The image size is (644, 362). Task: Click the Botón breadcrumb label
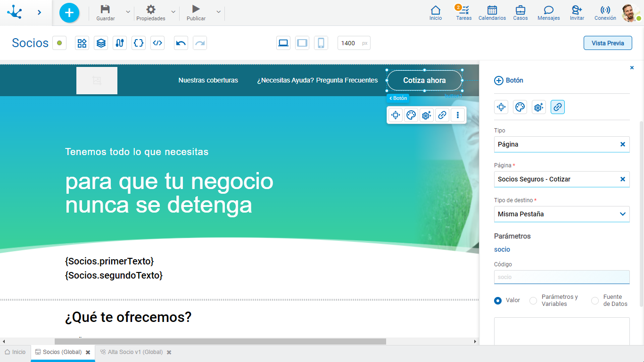(398, 98)
